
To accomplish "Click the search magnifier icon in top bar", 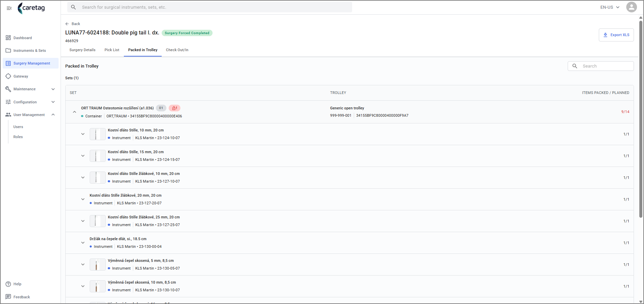I will pyautogui.click(x=74, y=7).
